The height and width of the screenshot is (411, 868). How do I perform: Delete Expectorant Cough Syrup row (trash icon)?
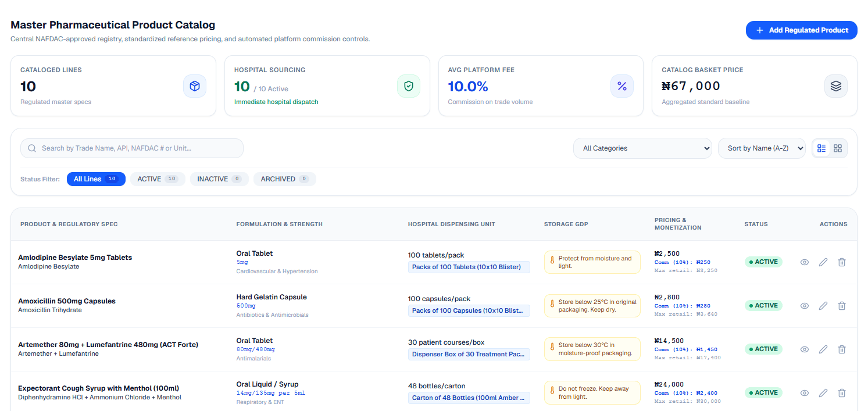click(842, 393)
